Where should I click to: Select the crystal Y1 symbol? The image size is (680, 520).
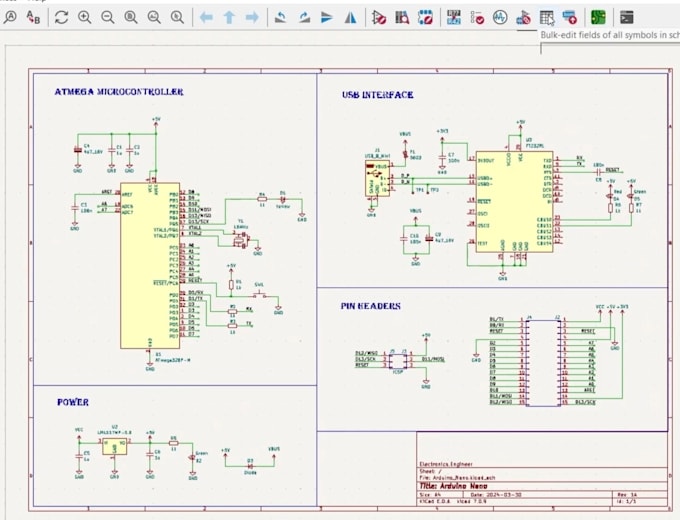tap(240, 240)
